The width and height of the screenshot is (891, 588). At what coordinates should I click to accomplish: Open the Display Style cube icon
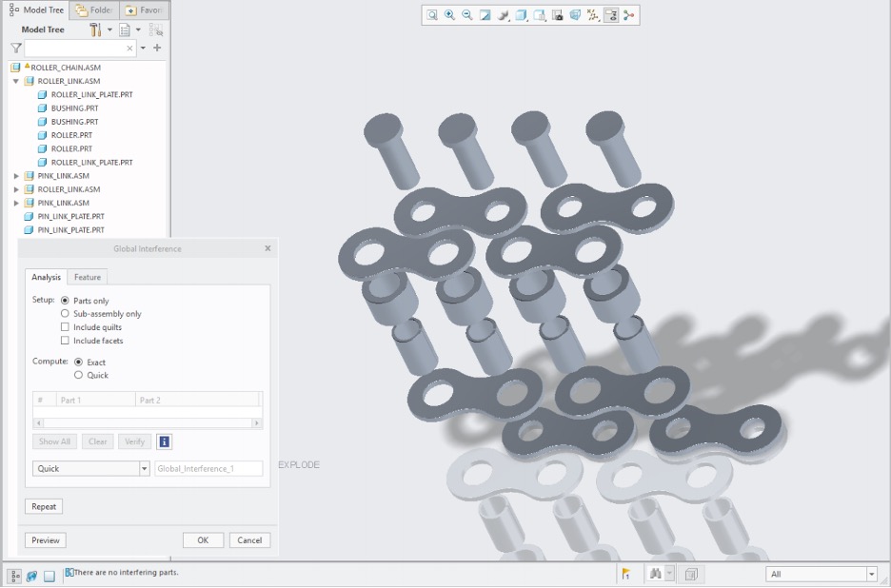coord(521,15)
